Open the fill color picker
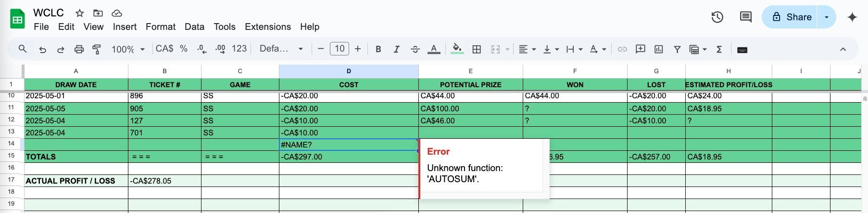This screenshot has width=868, height=213. coord(457,49)
